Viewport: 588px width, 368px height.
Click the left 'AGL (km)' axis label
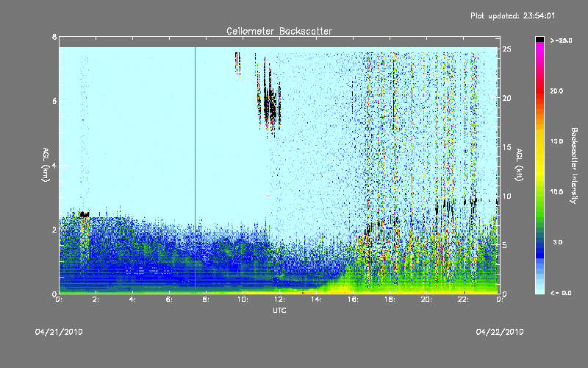tap(46, 165)
